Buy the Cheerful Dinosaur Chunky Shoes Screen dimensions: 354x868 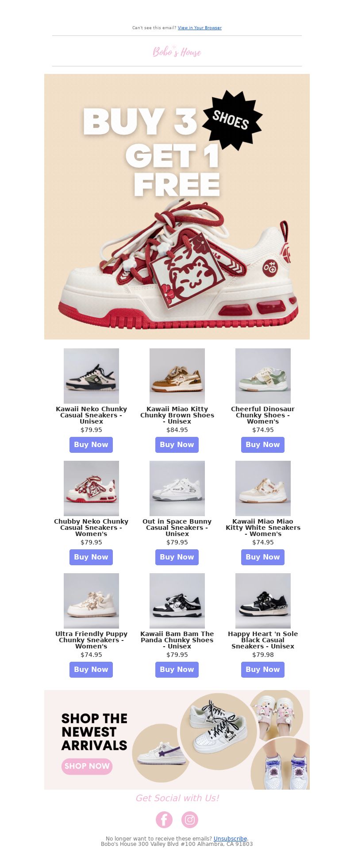[x=263, y=444]
